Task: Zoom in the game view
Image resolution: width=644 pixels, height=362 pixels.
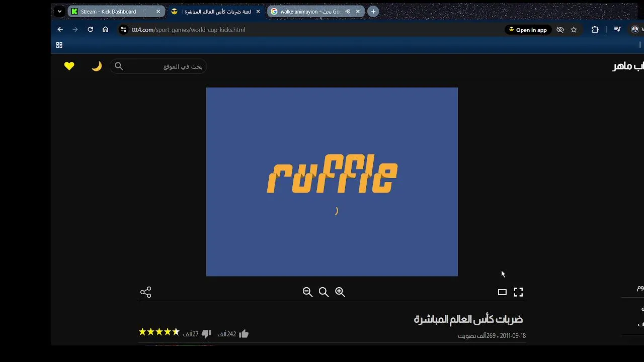Action: tap(340, 292)
